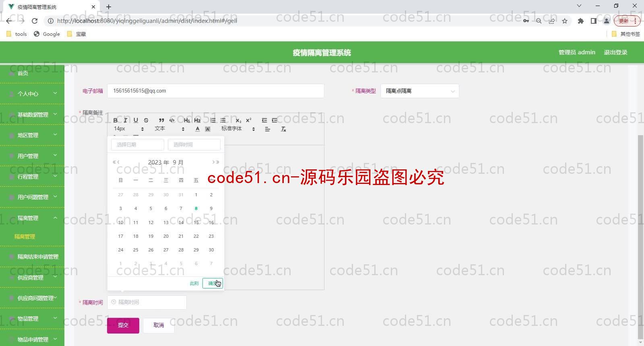
Task: Focus the 选择时间 input field
Action: click(194, 144)
